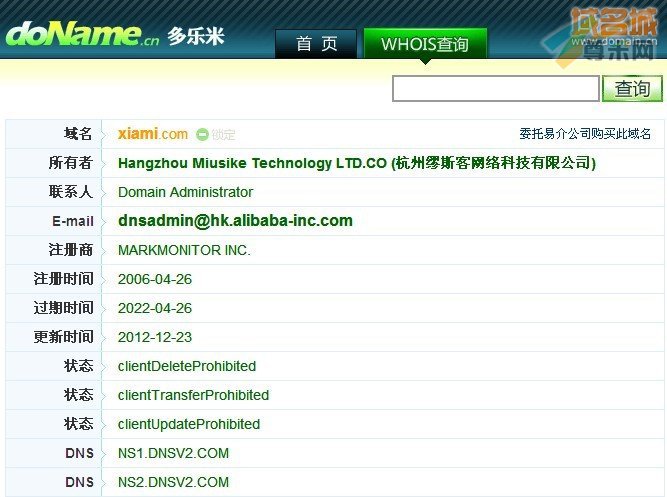
Task: Click the xiami.com domain name
Action: (153, 134)
